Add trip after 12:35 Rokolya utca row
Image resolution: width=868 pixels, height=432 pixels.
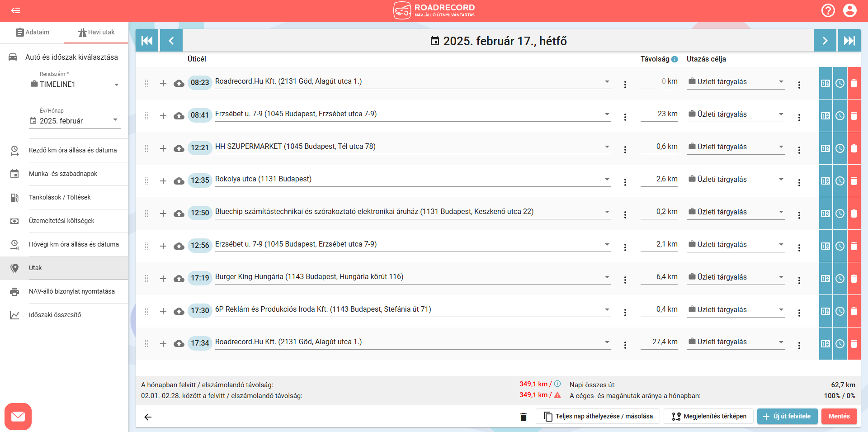(x=163, y=181)
